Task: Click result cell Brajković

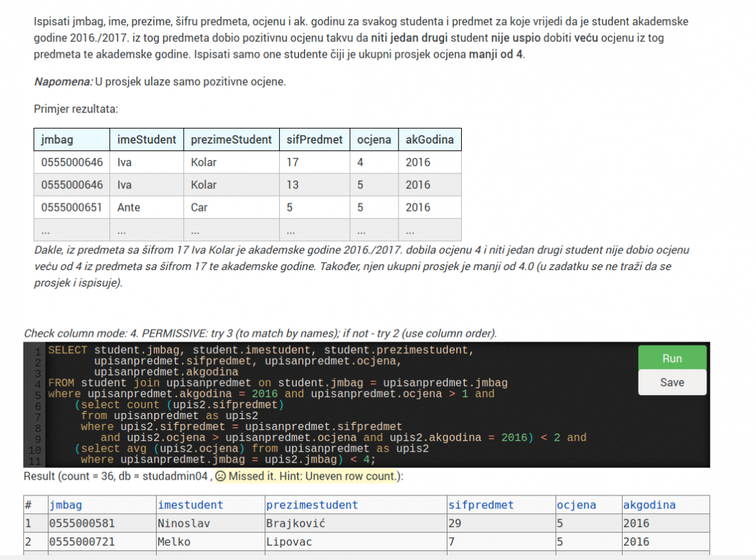Action: (x=356, y=523)
